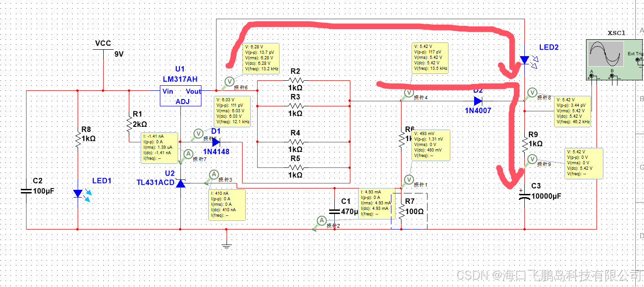644x287 pixels.
Task: Click the XSC1 instrument label
Action: (617, 33)
